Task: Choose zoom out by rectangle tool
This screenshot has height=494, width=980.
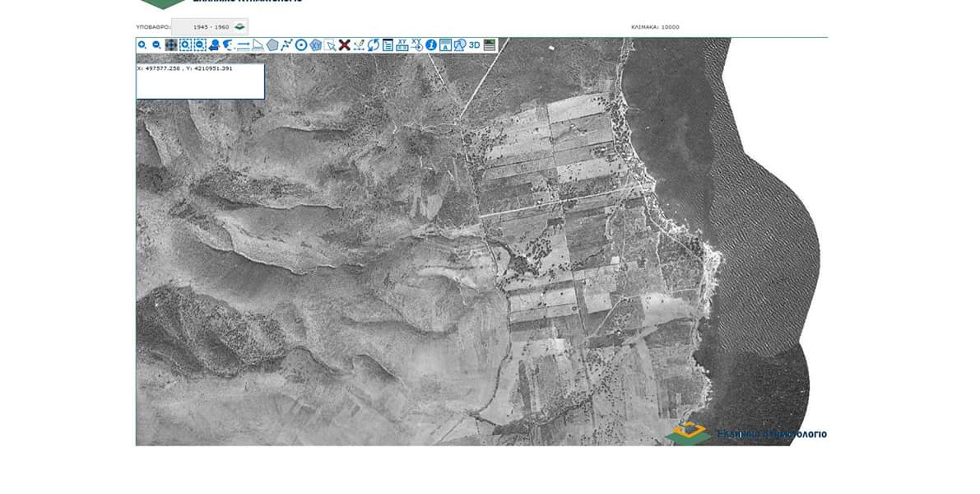Action: [200, 45]
